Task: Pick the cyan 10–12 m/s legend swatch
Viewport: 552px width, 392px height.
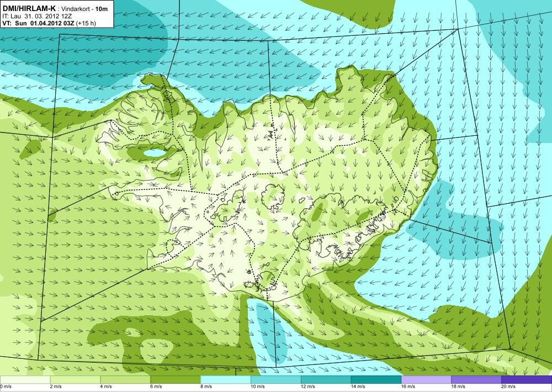Action: 275,380
